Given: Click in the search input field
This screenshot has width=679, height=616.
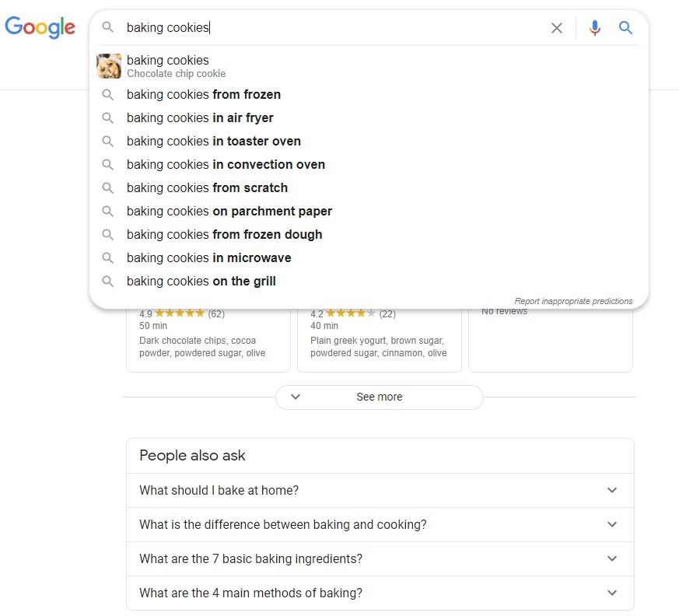Looking at the screenshot, I should 350,28.
